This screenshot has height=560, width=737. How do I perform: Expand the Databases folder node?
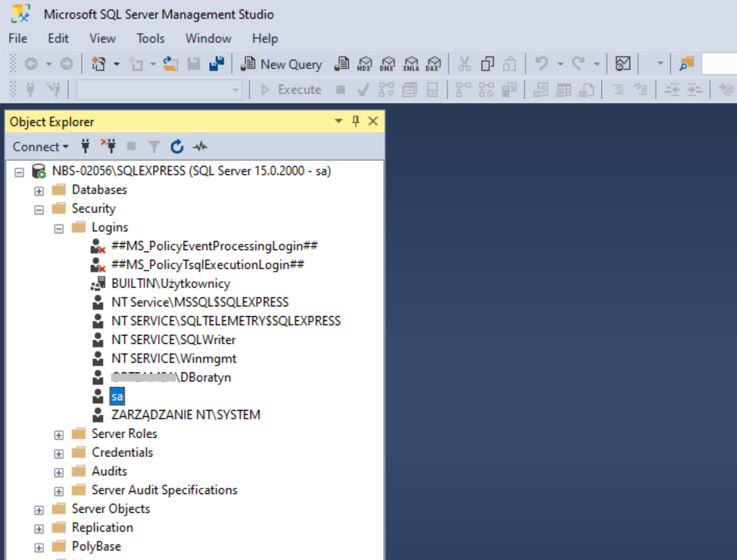click(39, 190)
